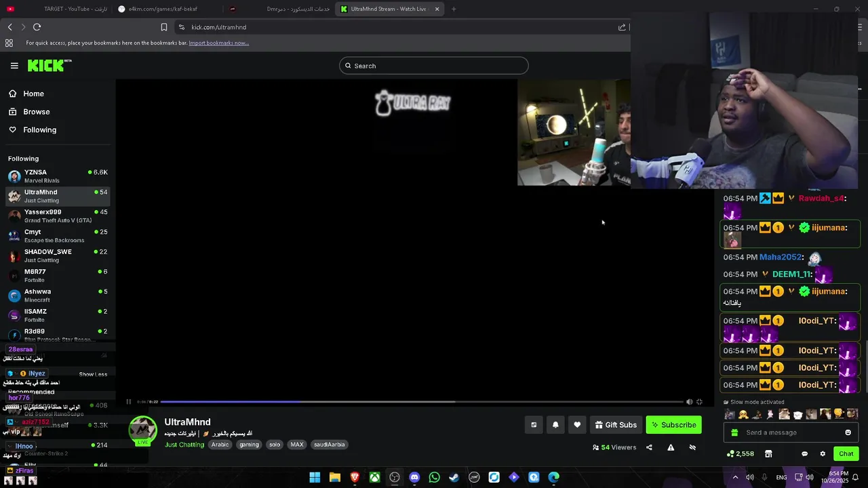The image size is (868, 488).
Task: Mute the stream volume icon
Action: [x=690, y=402]
